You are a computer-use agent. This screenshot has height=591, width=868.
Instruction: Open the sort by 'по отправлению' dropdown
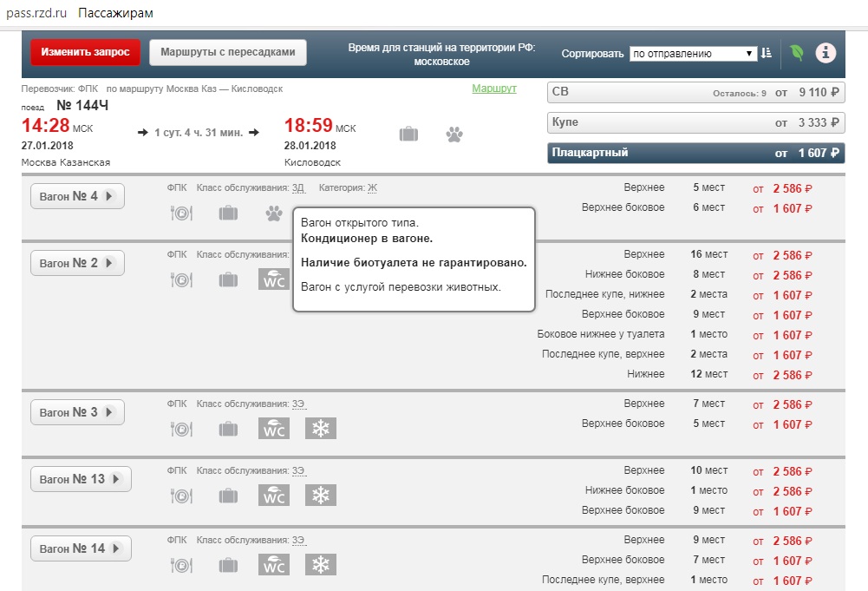click(693, 53)
